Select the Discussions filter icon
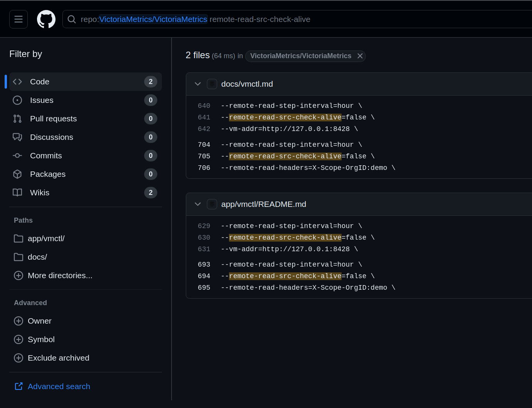 pyautogui.click(x=17, y=137)
